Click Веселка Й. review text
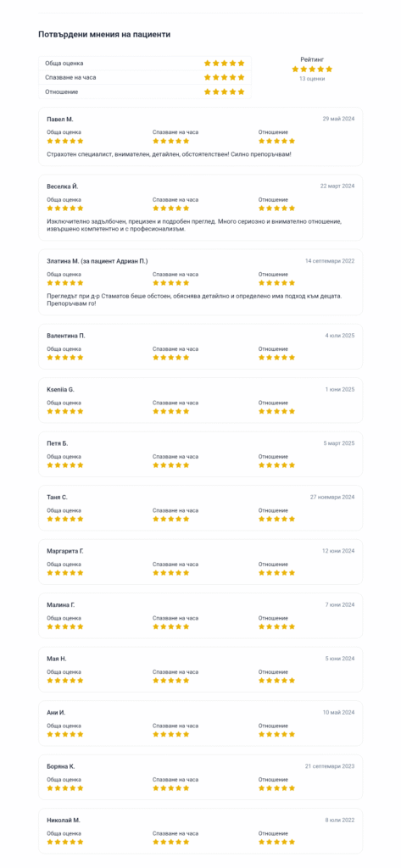401x868 pixels. coord(194,225)
